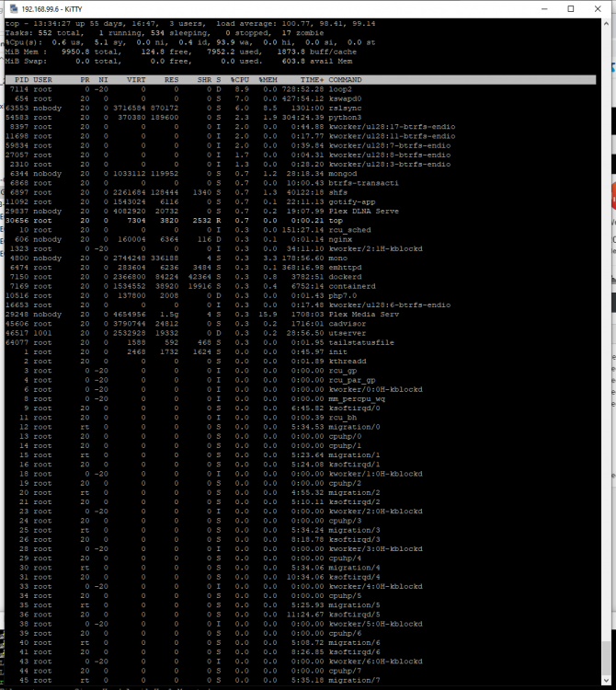
Task: Click the migration/7 process row
Action: (x=301, y=680)
